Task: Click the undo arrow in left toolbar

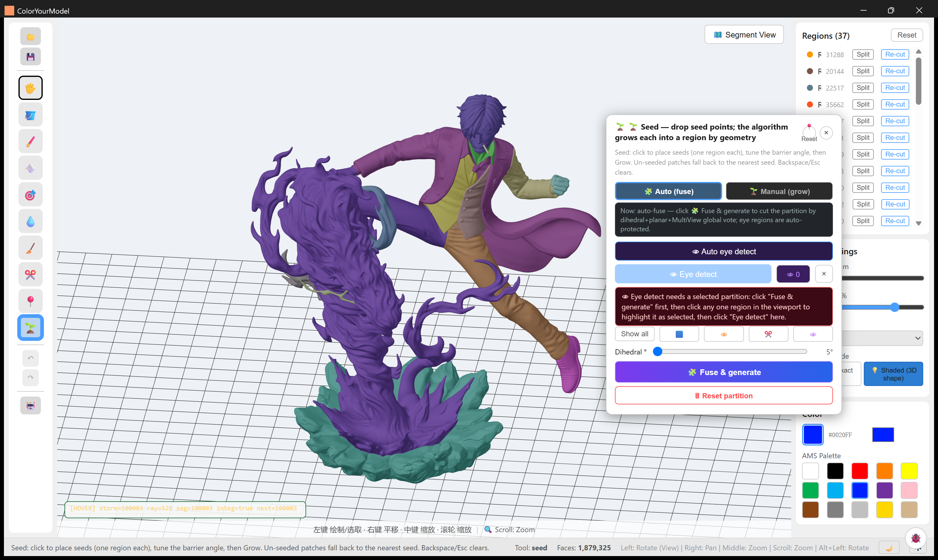Action: click(x=31, y=358)
